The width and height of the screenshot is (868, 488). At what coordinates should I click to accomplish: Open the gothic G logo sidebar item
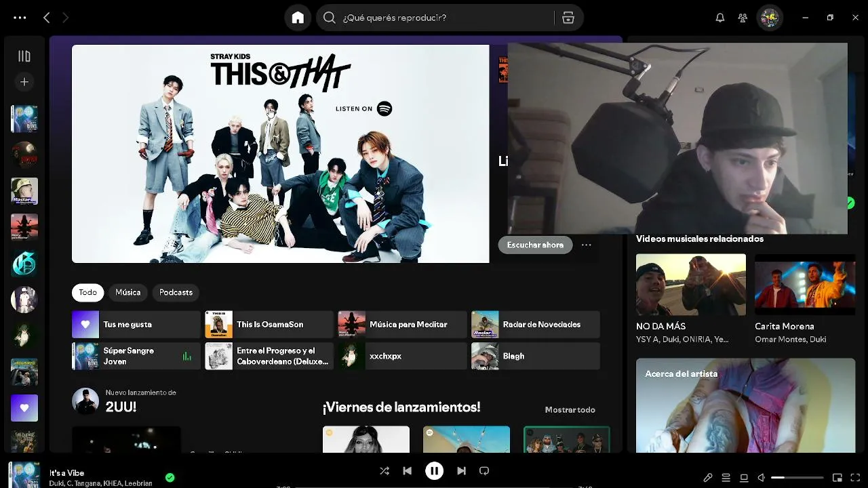click(x=24, y=263)
